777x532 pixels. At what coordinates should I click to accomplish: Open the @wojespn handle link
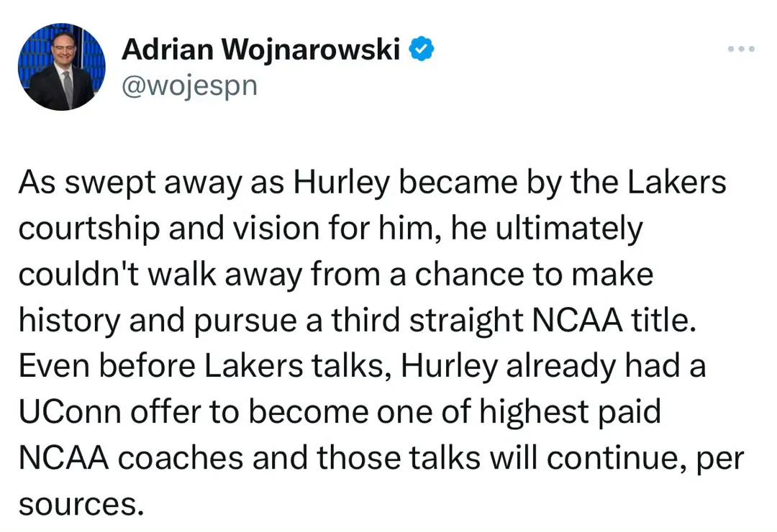pyautogui.click(x=189, y=86)
